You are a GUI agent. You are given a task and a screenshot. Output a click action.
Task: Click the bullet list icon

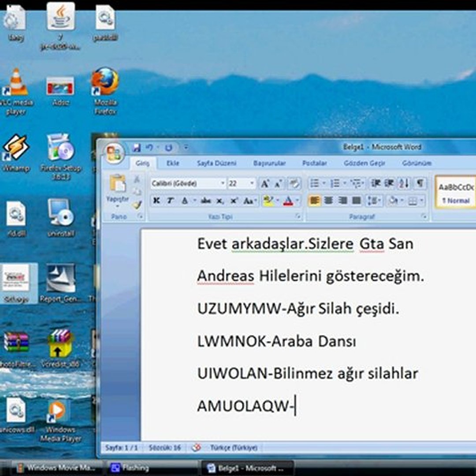[315, 183]
